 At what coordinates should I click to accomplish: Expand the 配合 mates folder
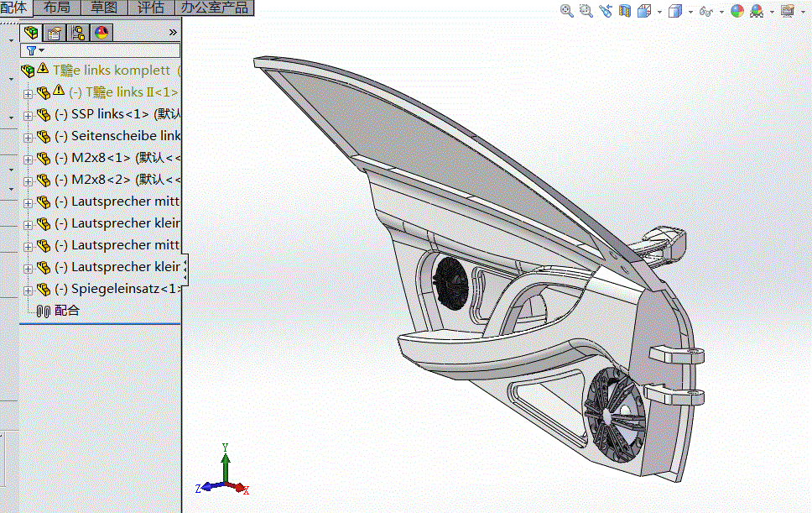[x=65, y=311]
